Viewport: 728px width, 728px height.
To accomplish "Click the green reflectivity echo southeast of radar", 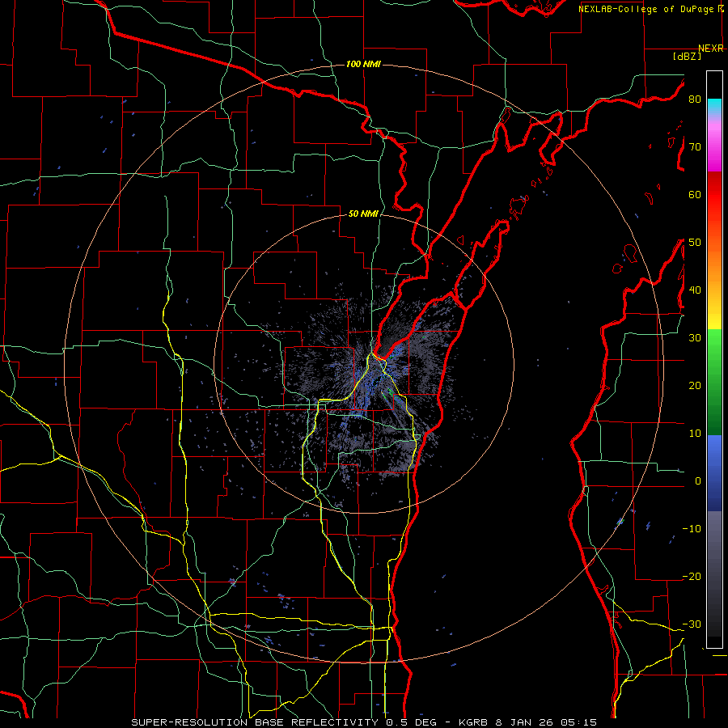I will click(391, 393).
